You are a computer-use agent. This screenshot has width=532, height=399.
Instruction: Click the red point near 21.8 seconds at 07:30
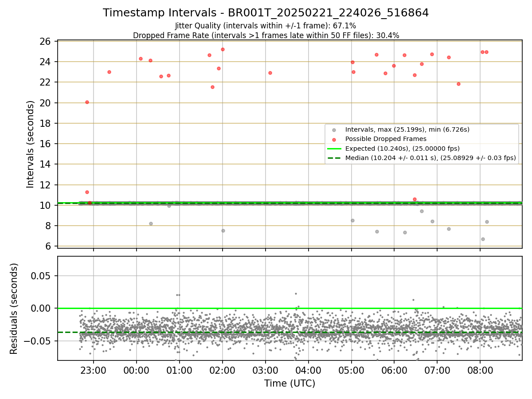[458, 84]
